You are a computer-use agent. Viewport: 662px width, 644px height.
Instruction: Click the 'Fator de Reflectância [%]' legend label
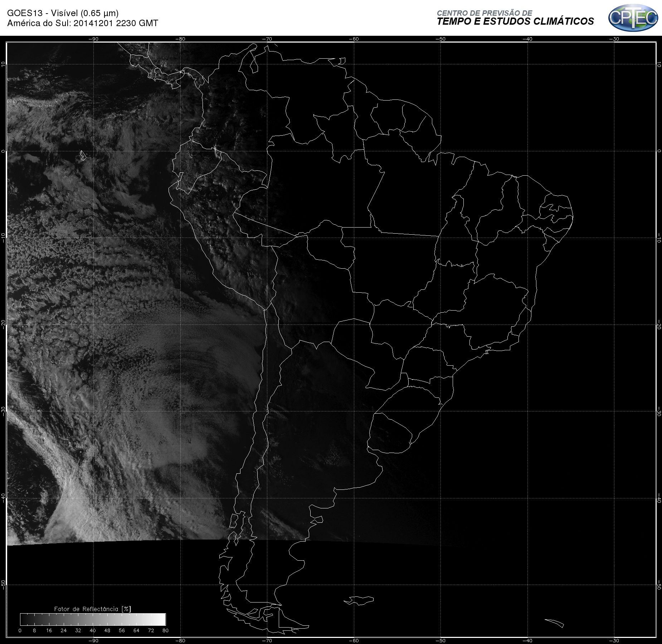tap(93, 609)
